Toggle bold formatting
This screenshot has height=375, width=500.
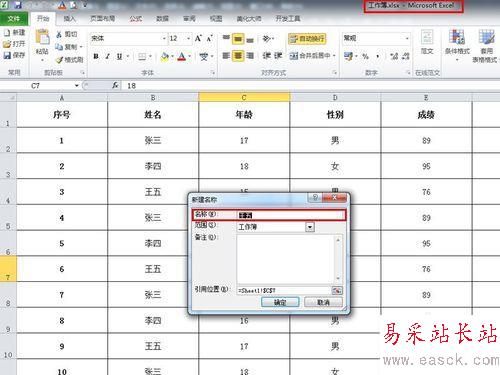96,56
